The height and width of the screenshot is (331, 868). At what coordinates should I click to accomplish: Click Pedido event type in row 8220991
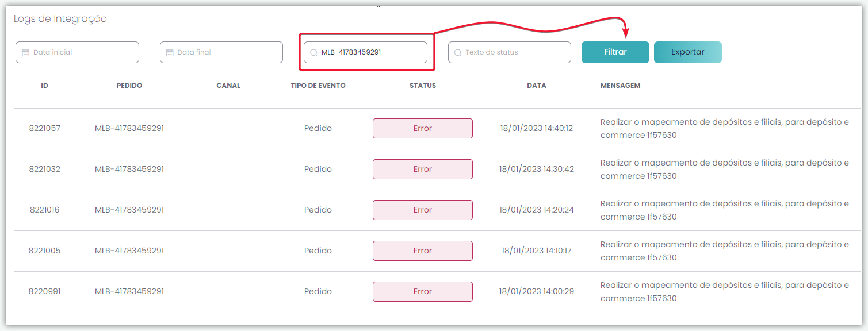tap(318, 291)
